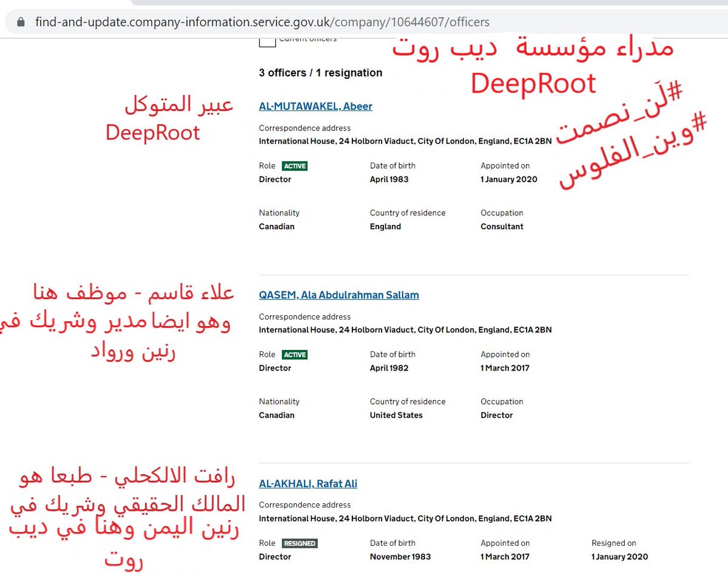Click the "November 1983" birth date text
The image size is (728, 584).
coord(400,556)
